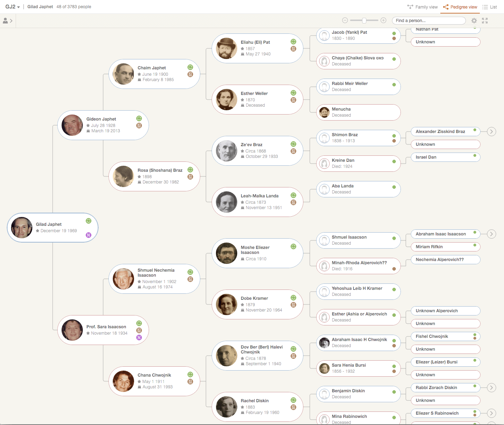This screenshot has width=504, height=425.
Task: Click Eliezer (Leizer) Bursi's name
Action: pos(436,362)
